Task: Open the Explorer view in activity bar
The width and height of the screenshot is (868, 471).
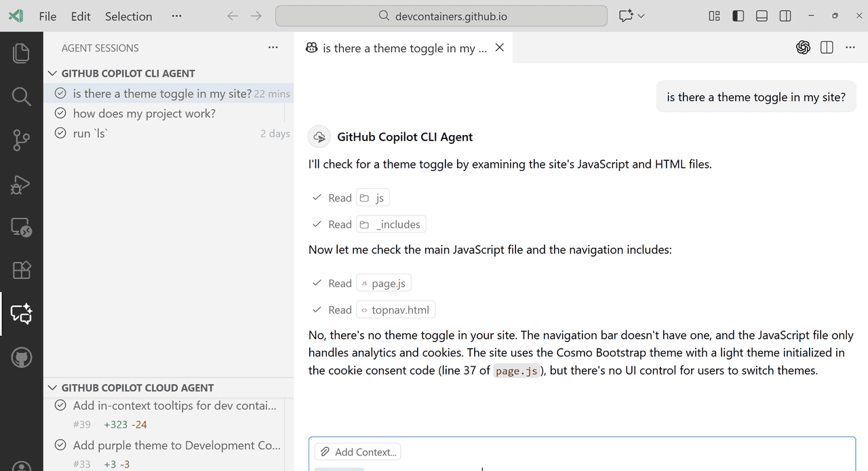Action: (21, 53)
